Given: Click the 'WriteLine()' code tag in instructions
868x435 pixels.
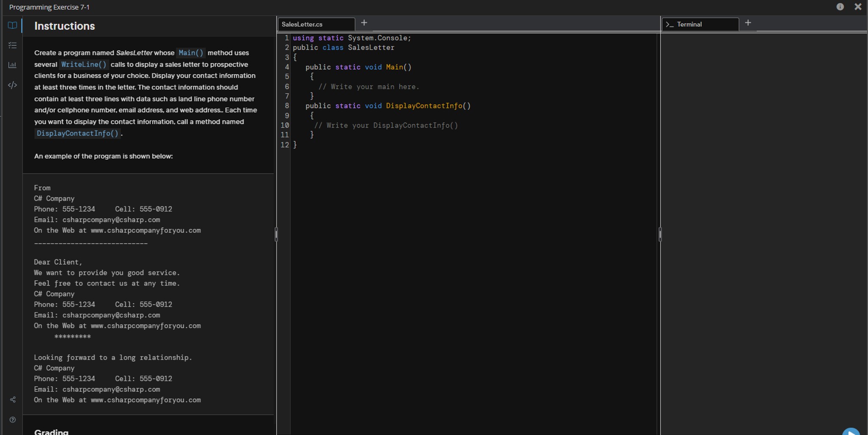Looking at the screenshot, I should pos(84,64).
